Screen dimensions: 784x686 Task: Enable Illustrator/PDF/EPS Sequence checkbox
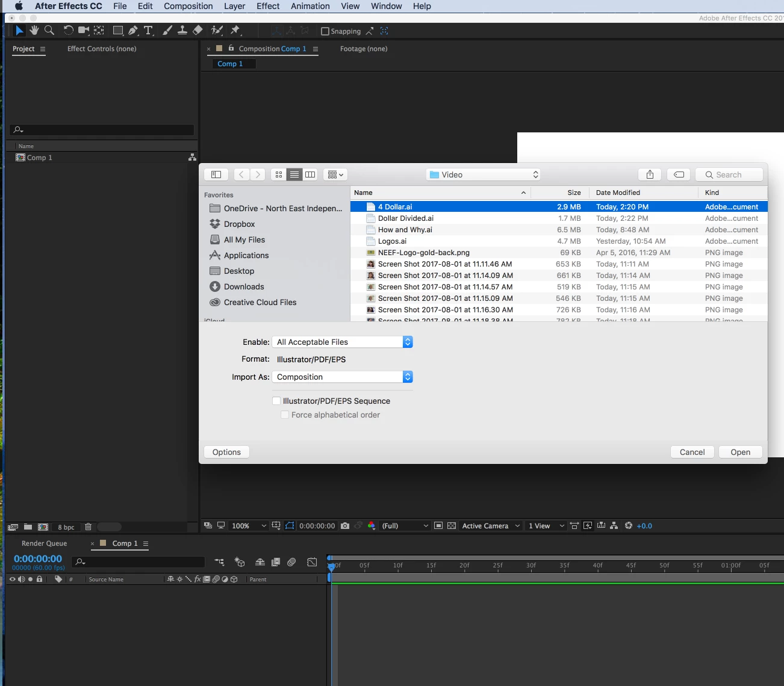[276, 401]
